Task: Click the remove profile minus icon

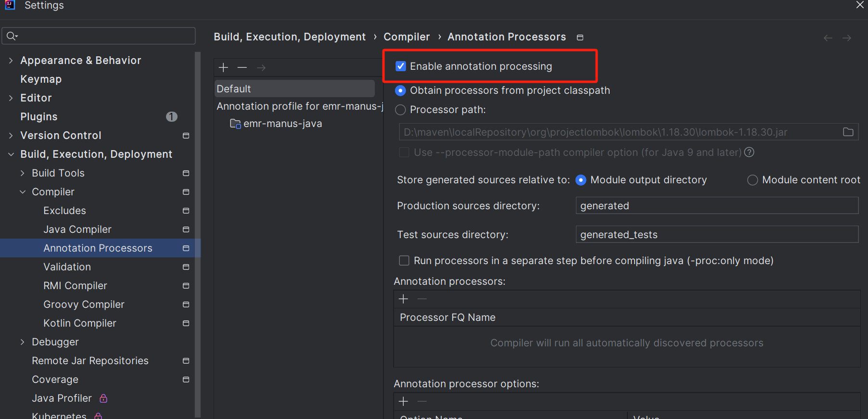Action: point(242,67)
